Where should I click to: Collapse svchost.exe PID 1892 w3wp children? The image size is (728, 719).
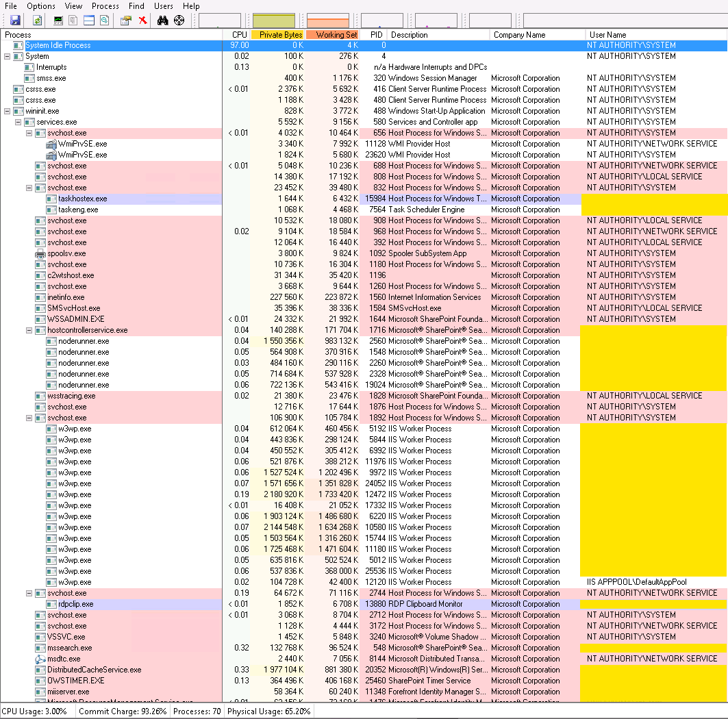point(29,418)
